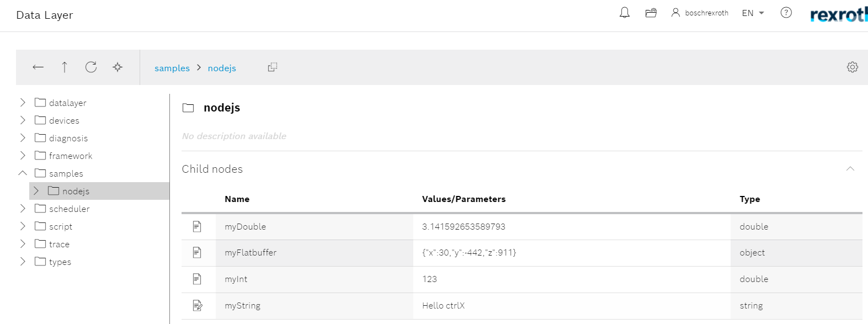Click the up-one-level arrow icon

[64, 67]
